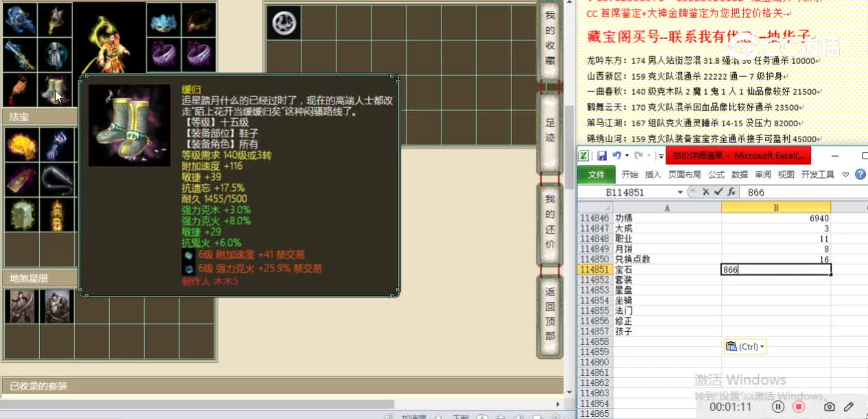Open the Paste Options (Ctrl) dropdown
This screenshot has width=868, height=419.
(745, 347)
